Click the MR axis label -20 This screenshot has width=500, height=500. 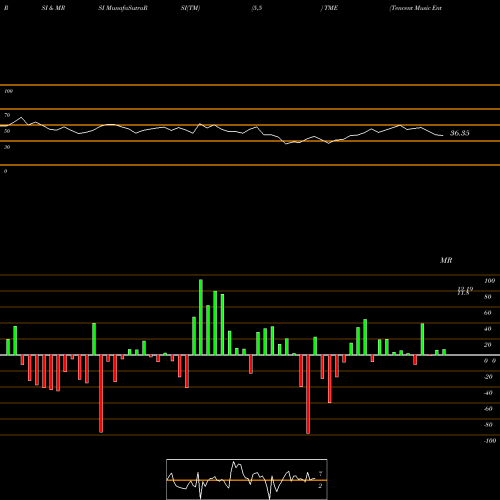tap(488, 377)
